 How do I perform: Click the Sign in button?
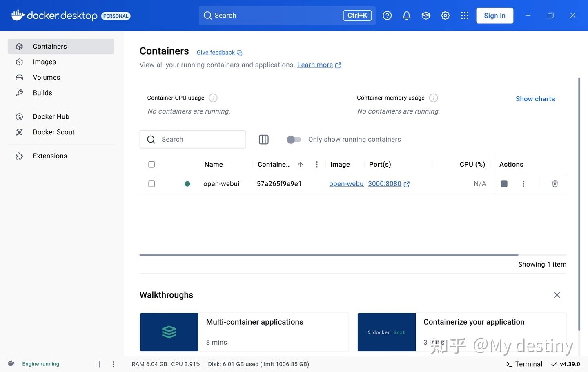pyautogui.click(x=494, y=16)
